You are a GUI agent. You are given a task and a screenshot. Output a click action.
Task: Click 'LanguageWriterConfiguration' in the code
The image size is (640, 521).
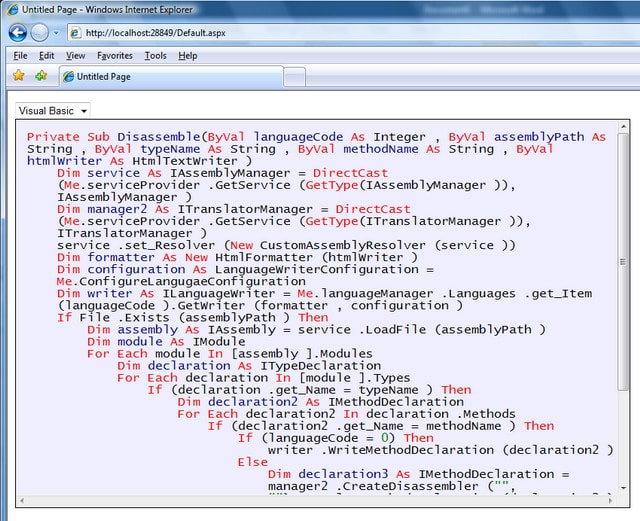tap(317, 269)
